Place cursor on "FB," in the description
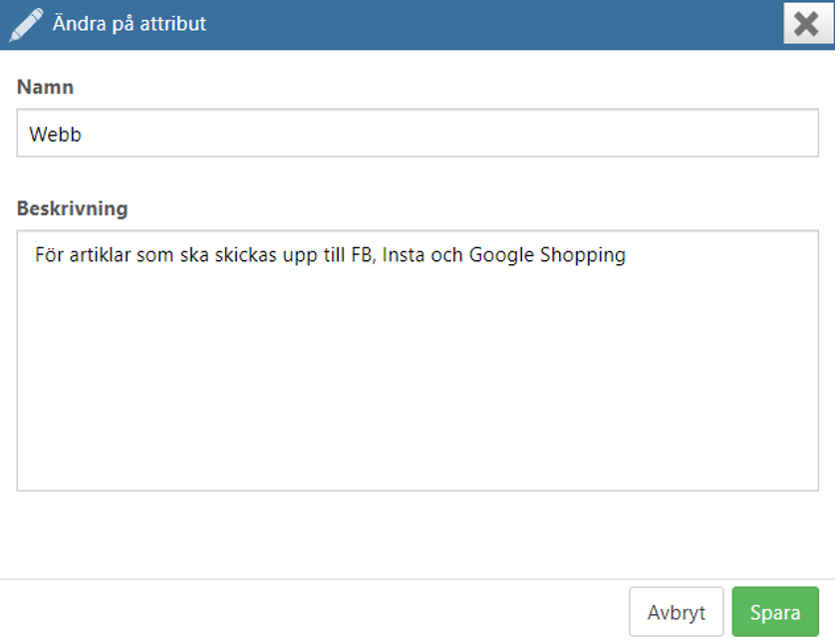Screen dimensions: 840x644 coord(364,255)
